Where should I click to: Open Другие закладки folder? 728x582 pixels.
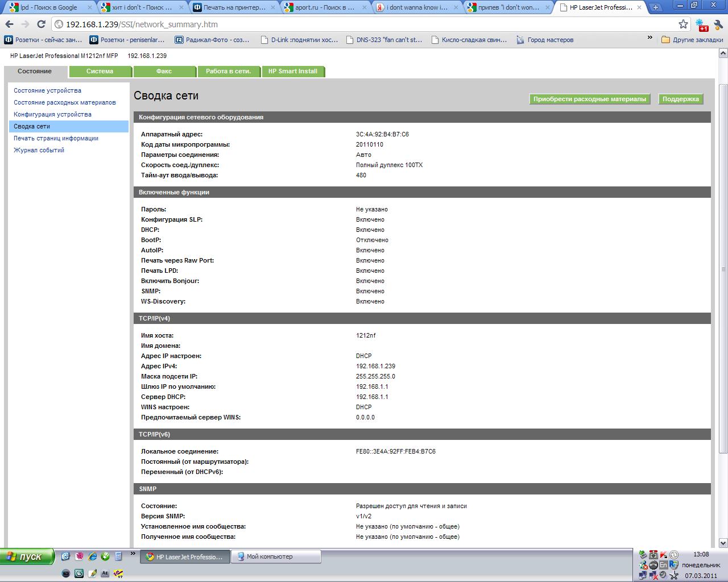[692, 40]
